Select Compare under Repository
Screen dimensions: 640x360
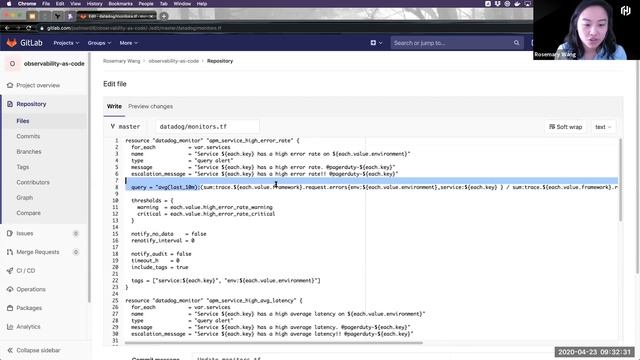click(x=28, y=213)
